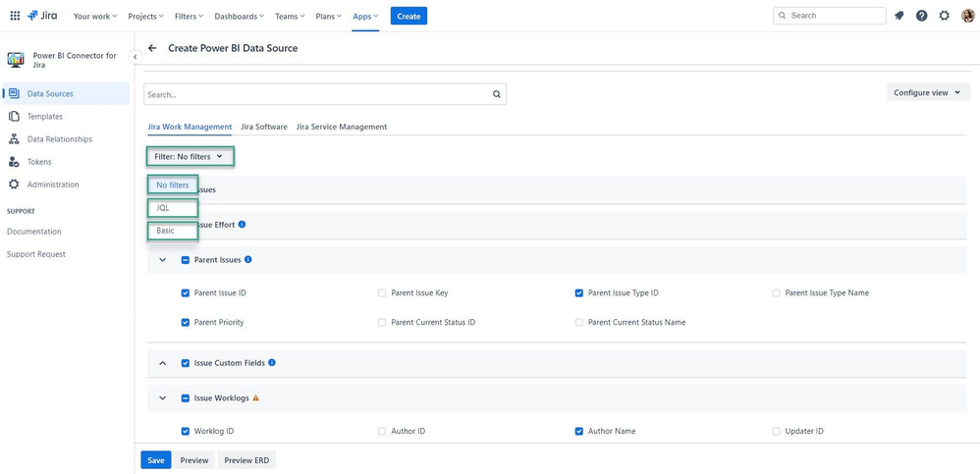Open the Teams menu
980x474 pixels.
(290, 17)
